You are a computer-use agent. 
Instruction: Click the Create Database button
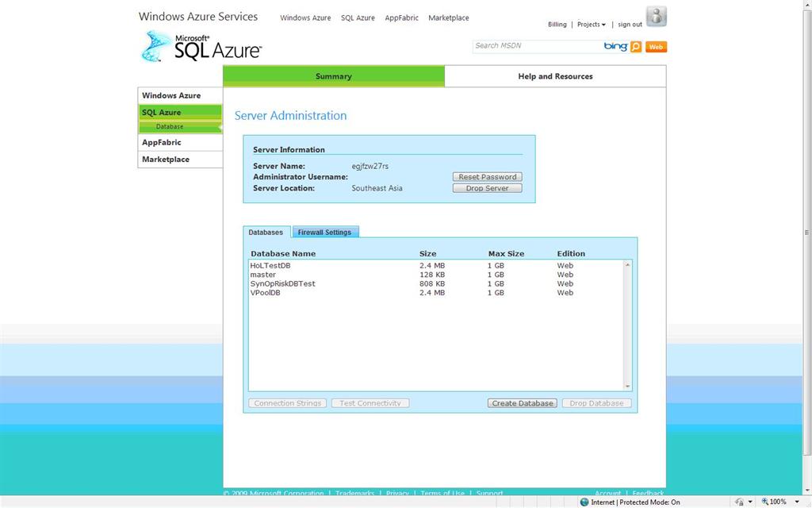point(522,402)
